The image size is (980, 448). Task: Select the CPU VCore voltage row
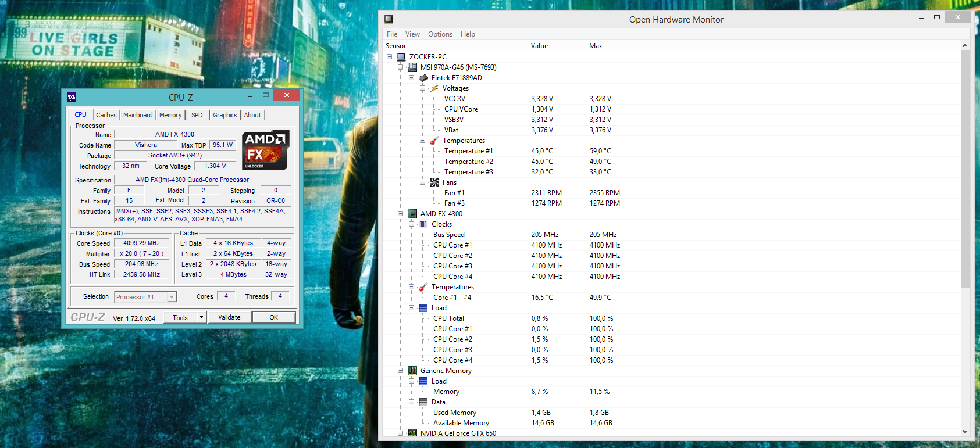tap(672, 109)
